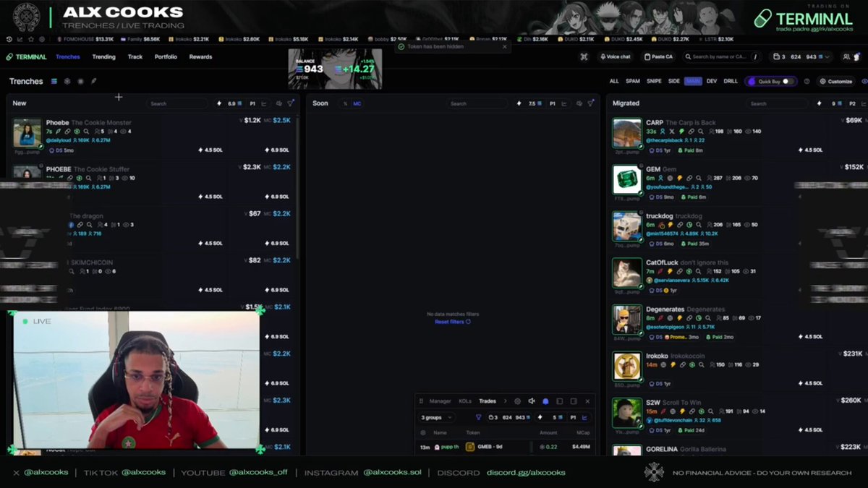The image size is (868, 488).
Task: Click the rocket icon beside Trenches heading
Action: click(93, 81)
